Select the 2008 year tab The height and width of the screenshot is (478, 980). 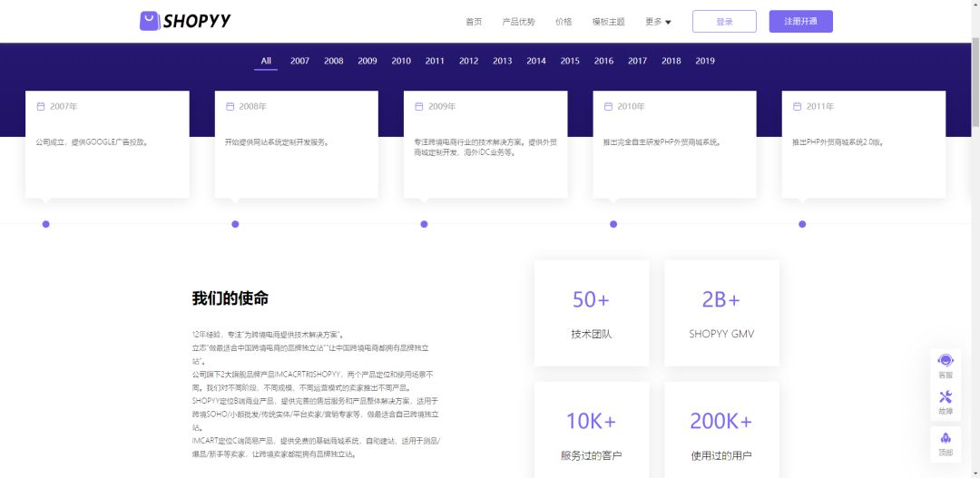click(334, 61)
